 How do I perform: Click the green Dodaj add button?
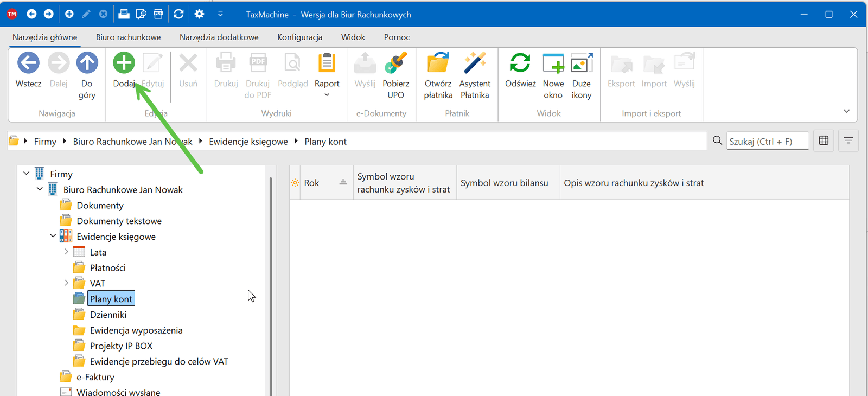point(124,64)
